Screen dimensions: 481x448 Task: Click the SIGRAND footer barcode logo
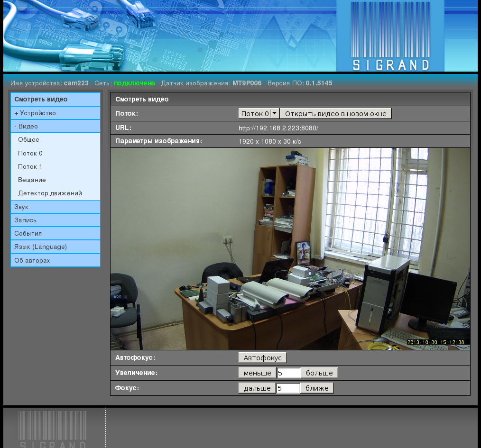pyautogui.click(x=53, y=429)
